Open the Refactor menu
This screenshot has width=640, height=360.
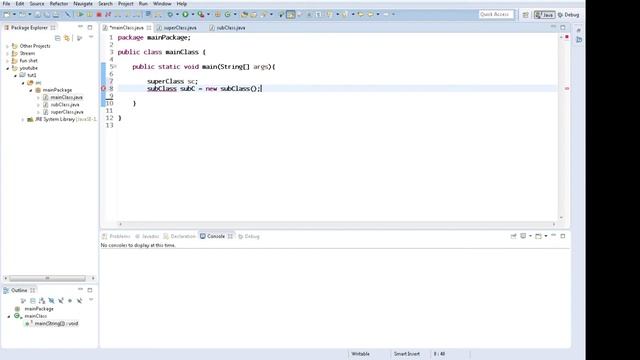pos(59,4)
